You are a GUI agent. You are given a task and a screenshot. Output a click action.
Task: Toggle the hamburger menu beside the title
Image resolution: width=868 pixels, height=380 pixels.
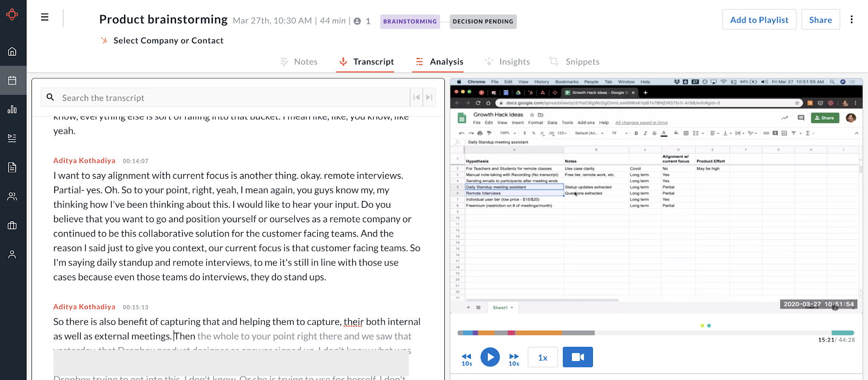point(45,17)
